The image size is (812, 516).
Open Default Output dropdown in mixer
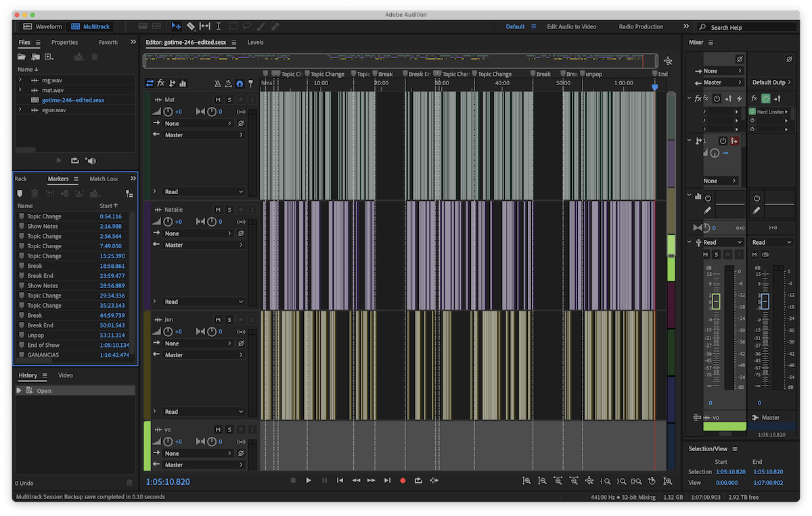click(771, 83)
